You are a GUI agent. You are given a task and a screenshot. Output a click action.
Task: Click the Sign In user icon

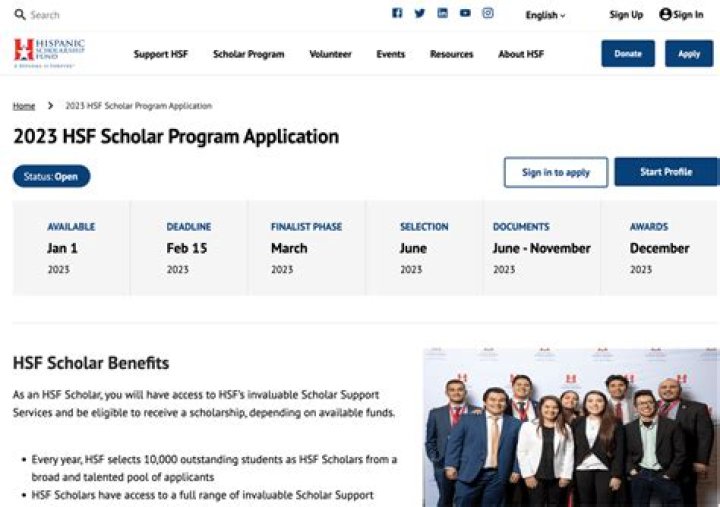coord(665,14)
